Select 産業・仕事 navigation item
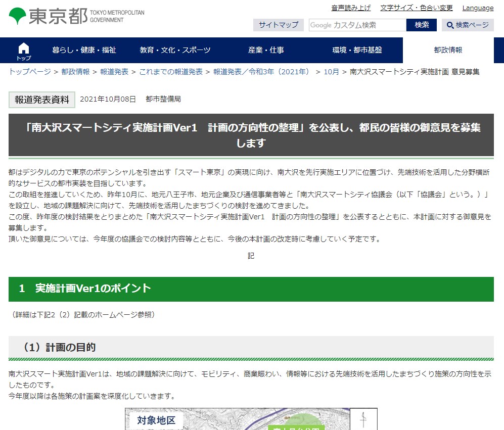This screenshot has width=504, height=430. coord(266,50)
